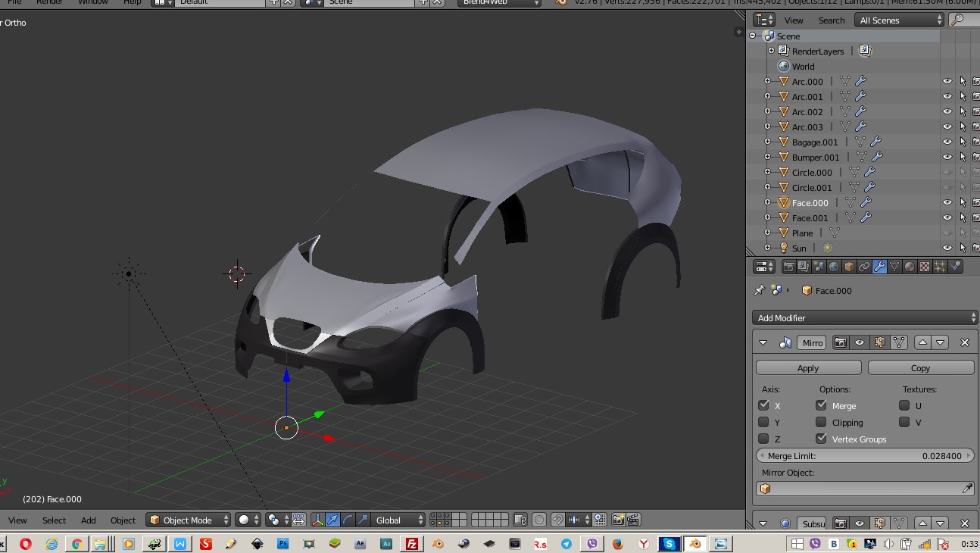Turn on the Clipping option
This screenshot has height=553, width=980.
pos(821,422)
